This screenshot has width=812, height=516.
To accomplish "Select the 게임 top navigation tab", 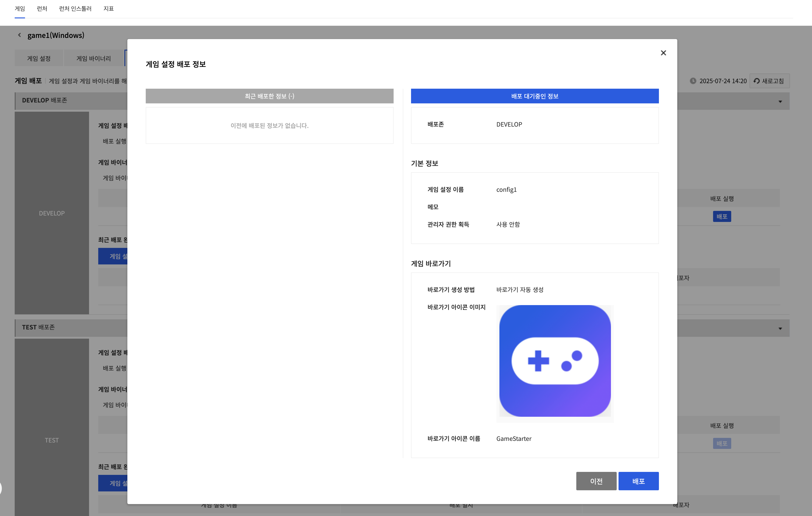I will 20,9.
